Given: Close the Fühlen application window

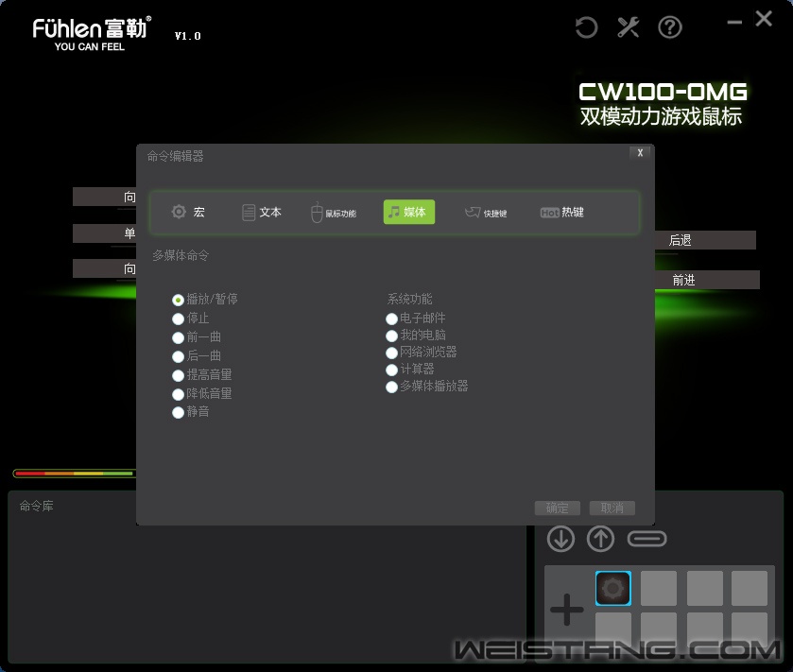Looking at the screenshot, I should pyautogui.click(x=764, y=19).
